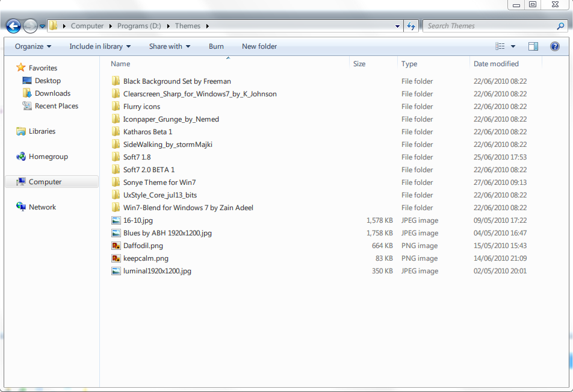This screenshot has height=392, width=573.
Task: Toggle the preview pane
Action: click(x=533, y=46)
